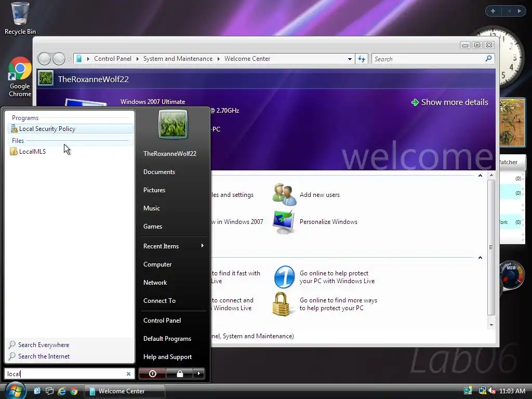
Task: Open Documents from start menu
Action: click(159, 171)
